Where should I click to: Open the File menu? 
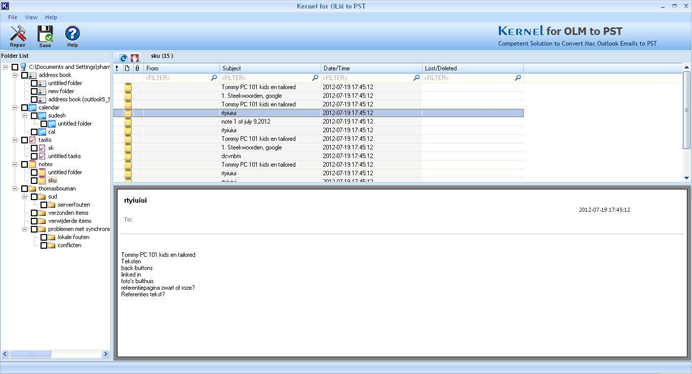pyautogui.click(x=12, y=17)
